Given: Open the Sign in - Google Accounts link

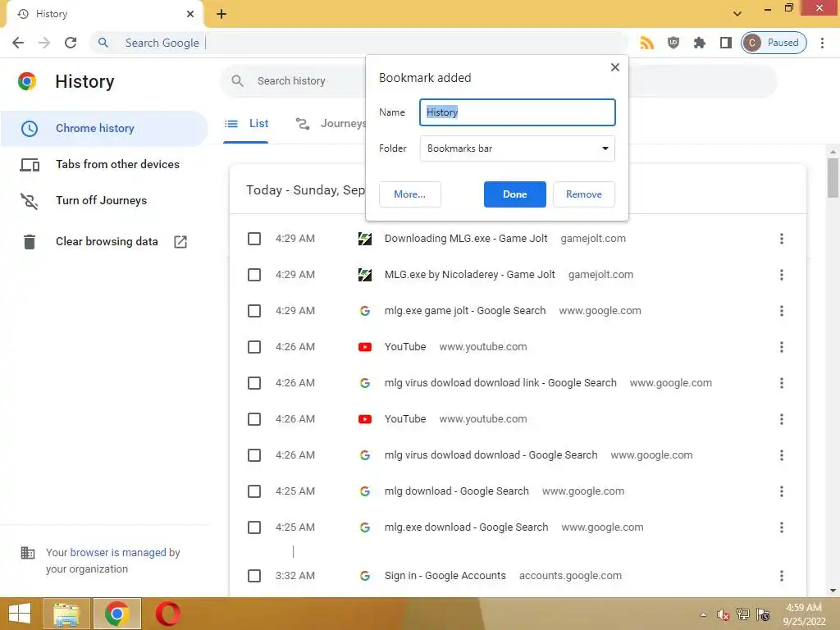Looking at the screenshot, I should (x=445, y=576).
